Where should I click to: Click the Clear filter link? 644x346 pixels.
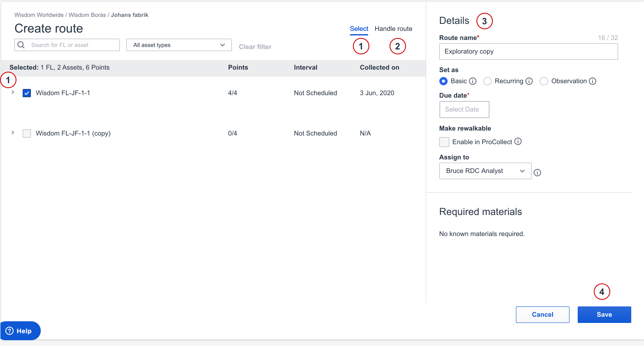pos(255,47)
